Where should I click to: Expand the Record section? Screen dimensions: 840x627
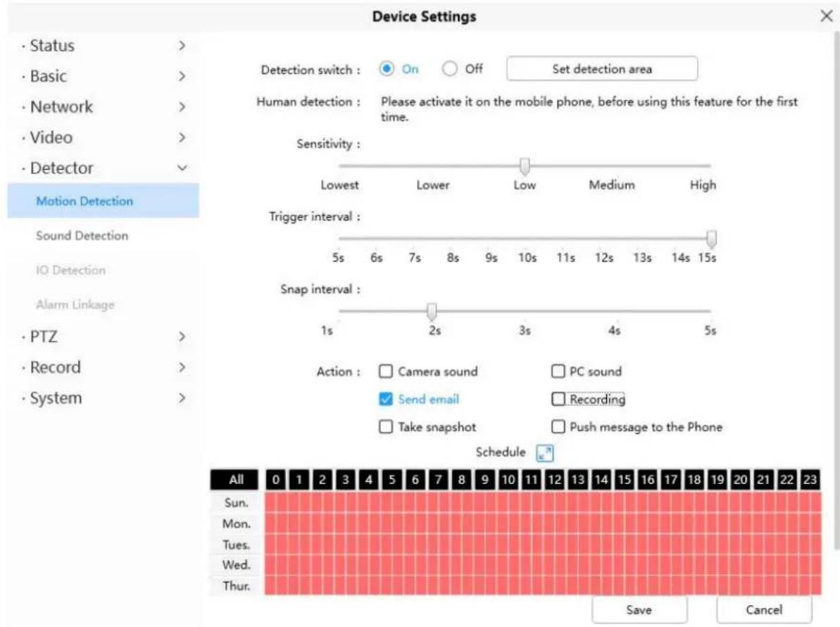104,367
